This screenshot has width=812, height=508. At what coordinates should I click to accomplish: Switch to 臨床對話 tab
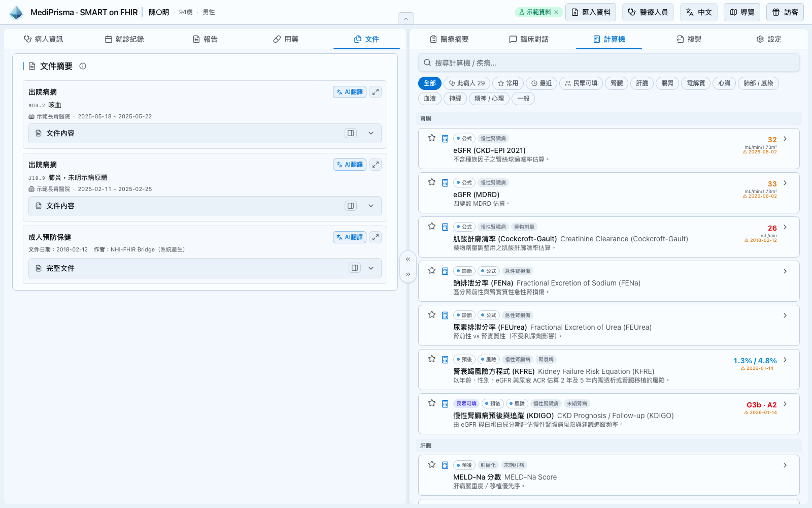click(529, 39)
